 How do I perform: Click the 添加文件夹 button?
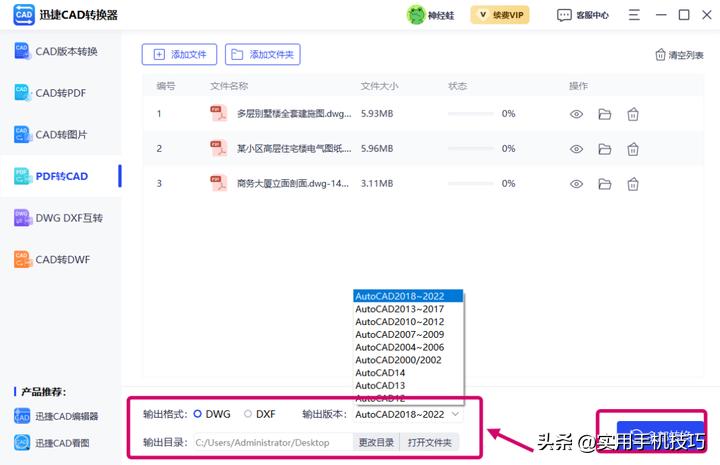click(x=263, y=55)
